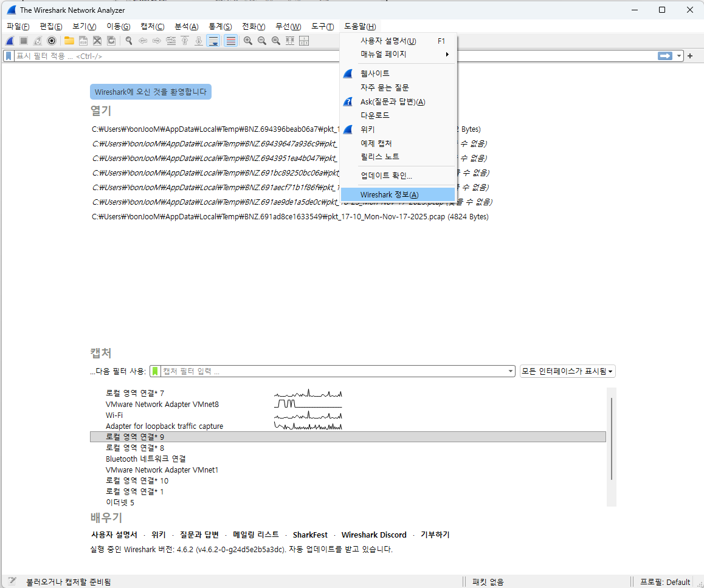Apply the display filter with arrow button
The height and width of the screenshot is (588, 704).
[665, 56]
